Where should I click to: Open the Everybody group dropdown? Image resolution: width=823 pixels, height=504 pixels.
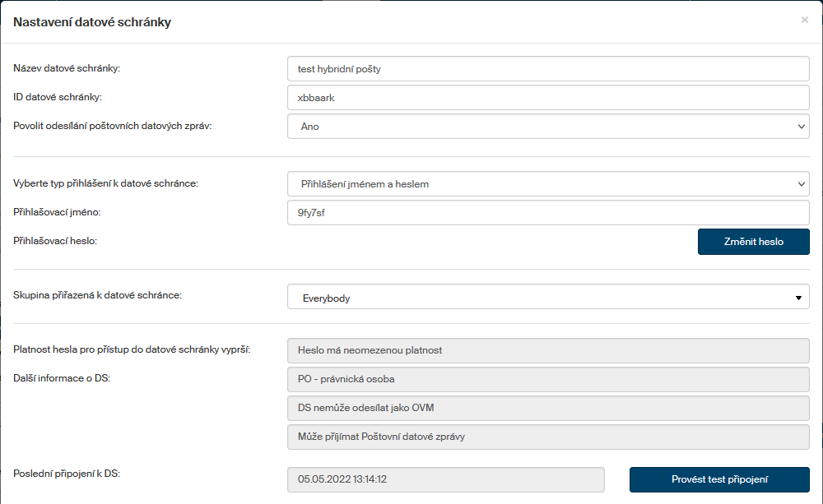coord(548,298)
